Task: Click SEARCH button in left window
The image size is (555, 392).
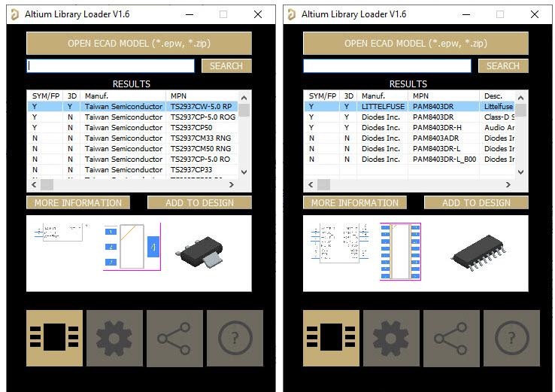Action: [x=226, y=66]
